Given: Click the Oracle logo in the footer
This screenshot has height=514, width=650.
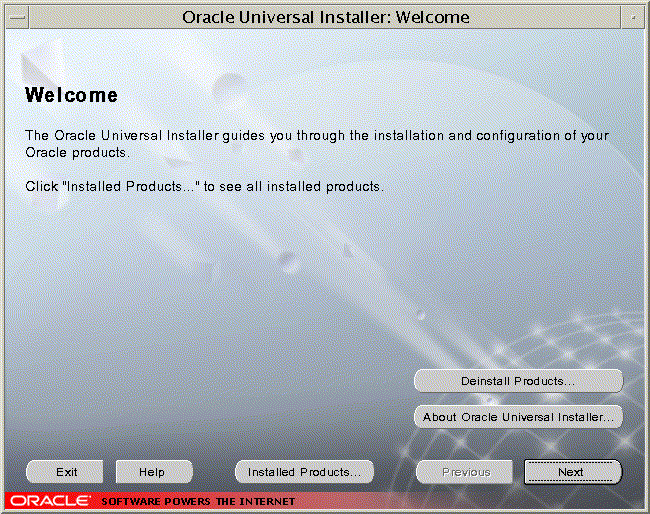Looking at the screenshot, I should pos(50,501).
